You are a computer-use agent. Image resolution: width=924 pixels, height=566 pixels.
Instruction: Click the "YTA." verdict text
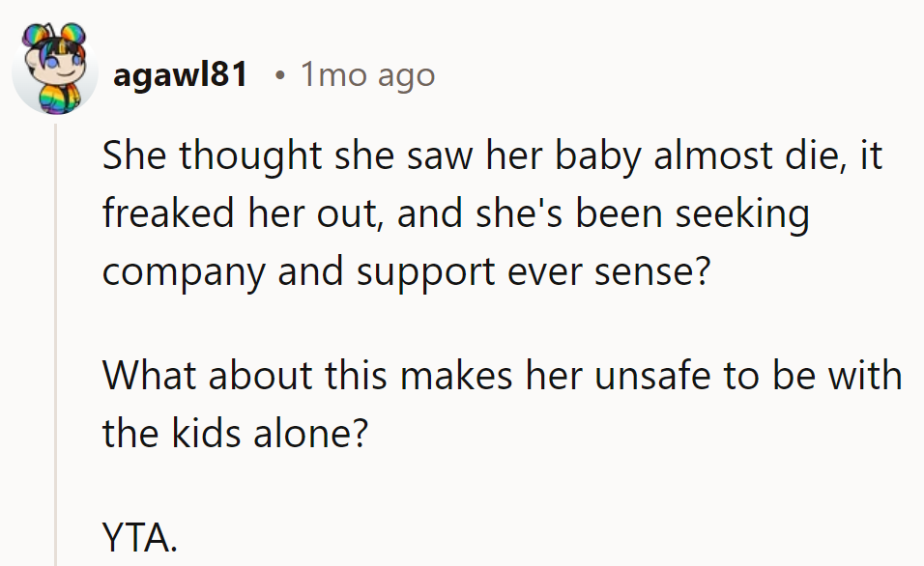(140, 537)
